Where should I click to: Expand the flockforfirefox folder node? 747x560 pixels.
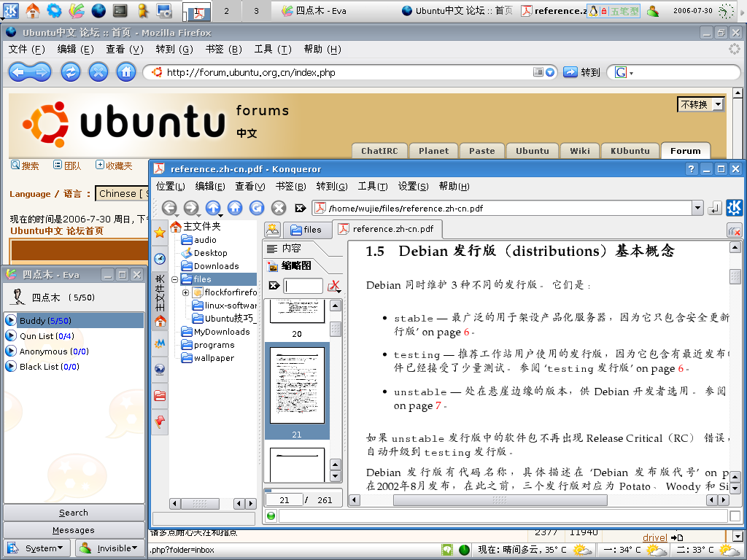[x=186, y=292]
